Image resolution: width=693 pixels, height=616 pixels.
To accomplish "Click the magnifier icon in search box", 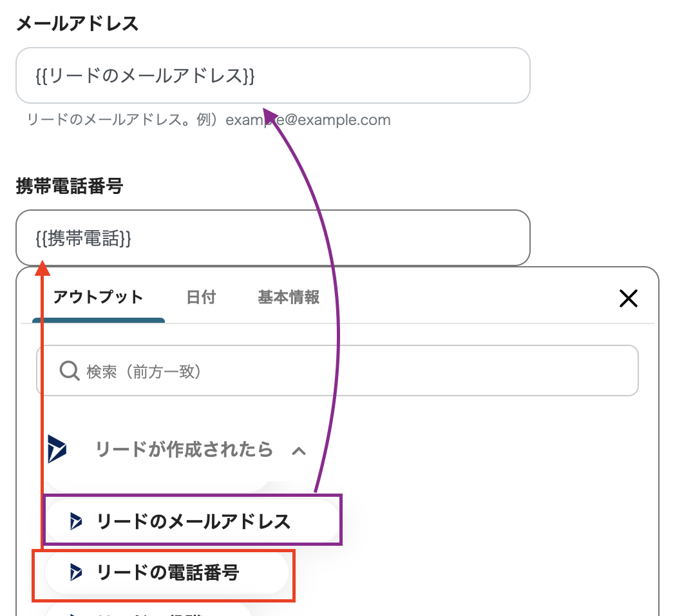I will [69, 371].
